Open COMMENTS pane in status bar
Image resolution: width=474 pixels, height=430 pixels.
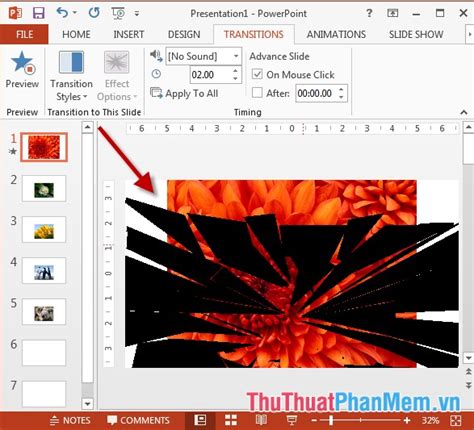[138, 421]
